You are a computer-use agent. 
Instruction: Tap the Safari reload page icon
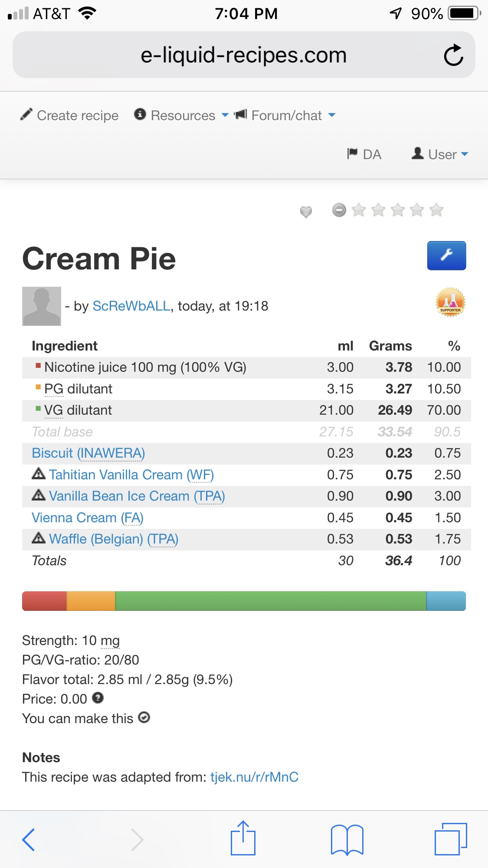click(453, 55)
